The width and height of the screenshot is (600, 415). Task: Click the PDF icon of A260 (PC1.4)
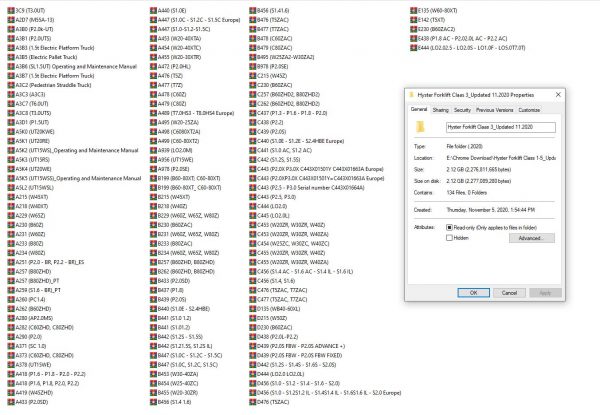point(11,299)
